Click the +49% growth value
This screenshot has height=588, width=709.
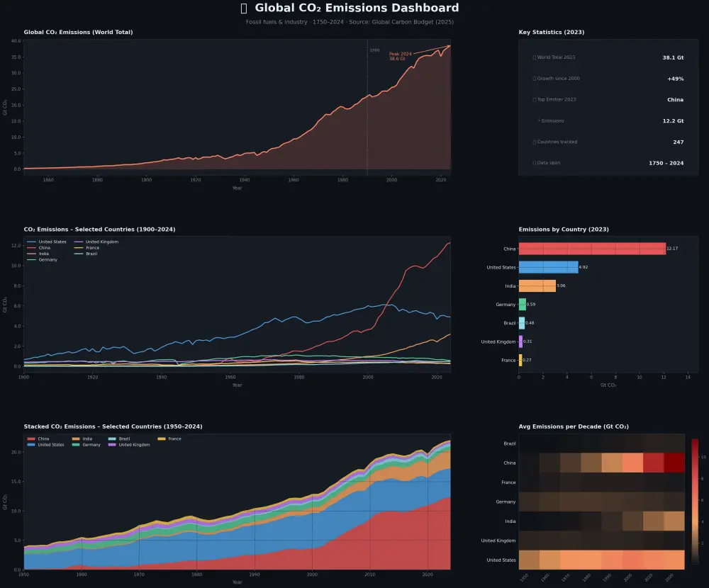point(675,79)
